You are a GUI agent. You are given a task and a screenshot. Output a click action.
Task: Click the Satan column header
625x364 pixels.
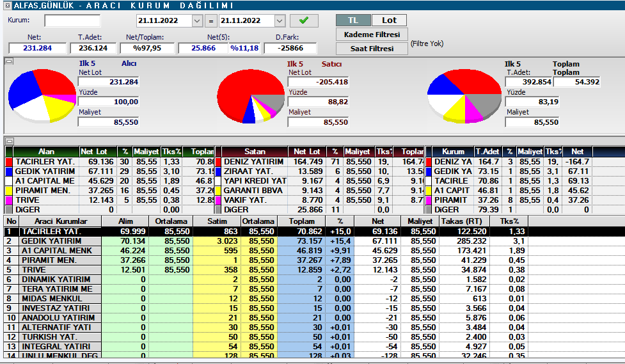[255, 152]
